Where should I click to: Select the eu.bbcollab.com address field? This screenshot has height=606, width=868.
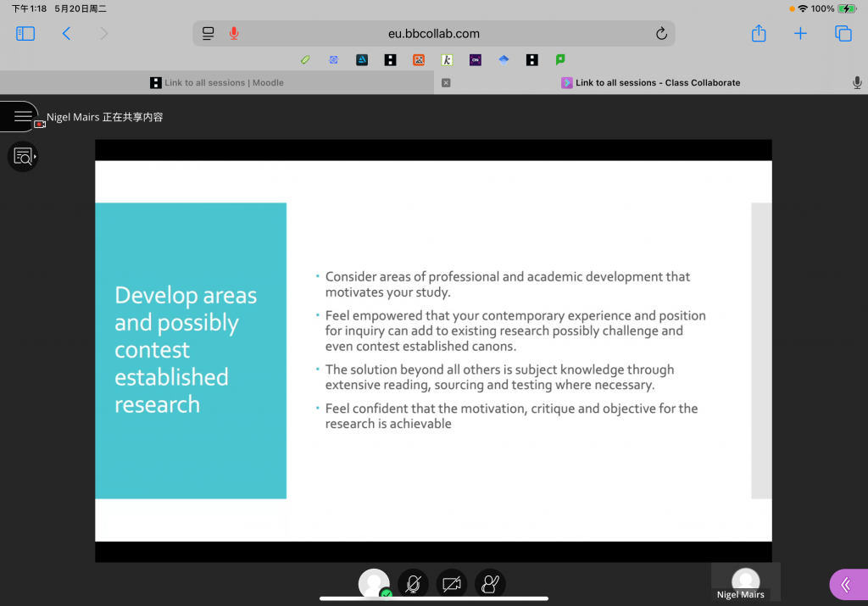[433, 34]
